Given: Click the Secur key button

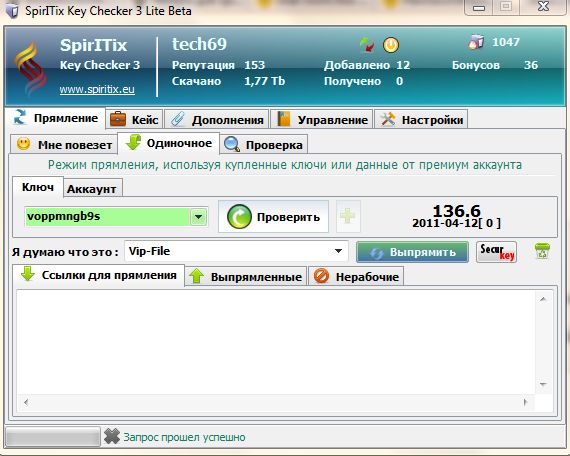Looking at the screenshot, I should [496, 252].
